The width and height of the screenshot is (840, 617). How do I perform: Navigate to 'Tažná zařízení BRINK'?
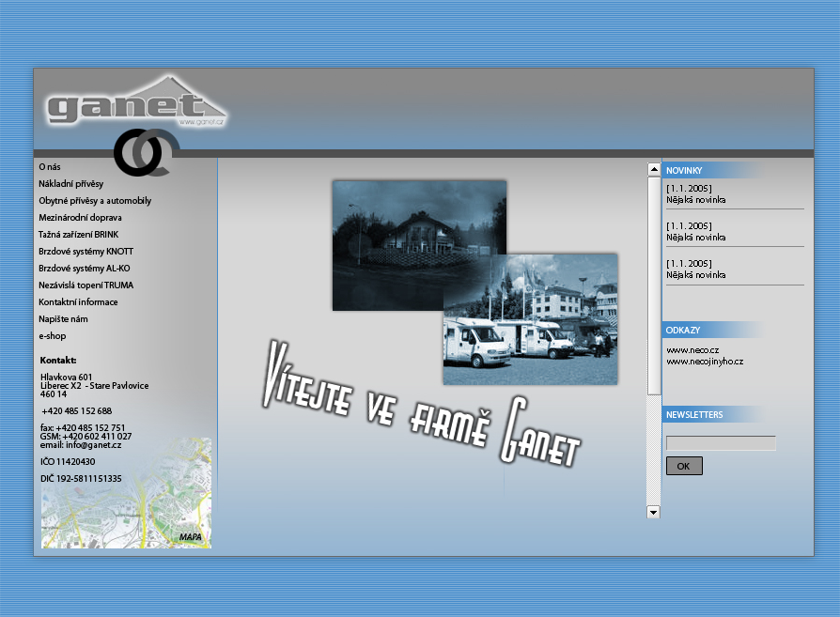tap(79, 234)
